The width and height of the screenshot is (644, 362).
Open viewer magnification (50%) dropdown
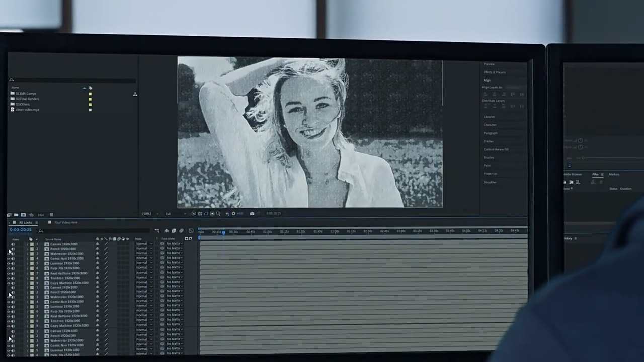[x=149, y=214]
